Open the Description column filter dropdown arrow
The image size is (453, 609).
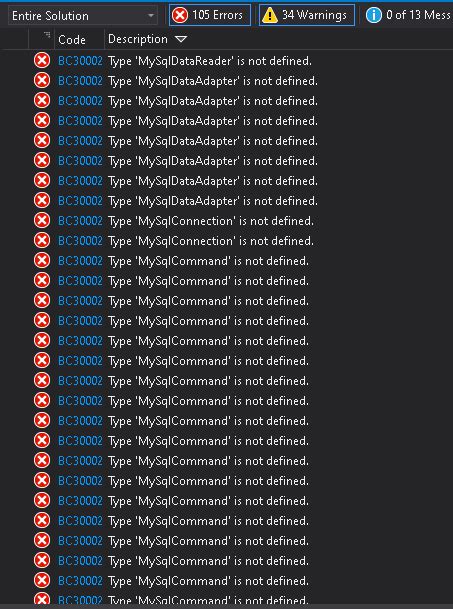pos(181,39)
